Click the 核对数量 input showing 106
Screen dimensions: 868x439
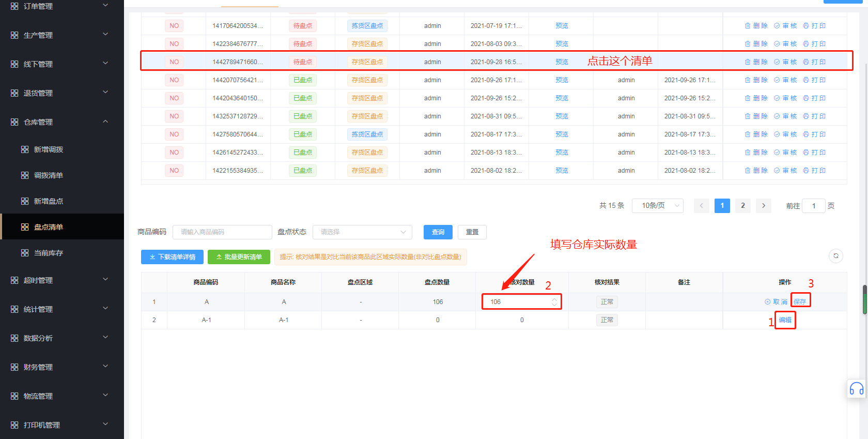tap(521, 302)
